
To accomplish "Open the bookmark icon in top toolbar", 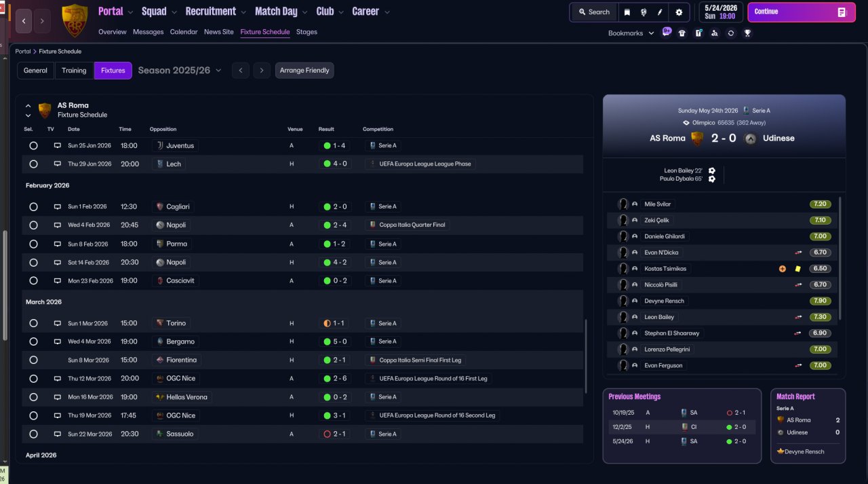I will (627, 12).
